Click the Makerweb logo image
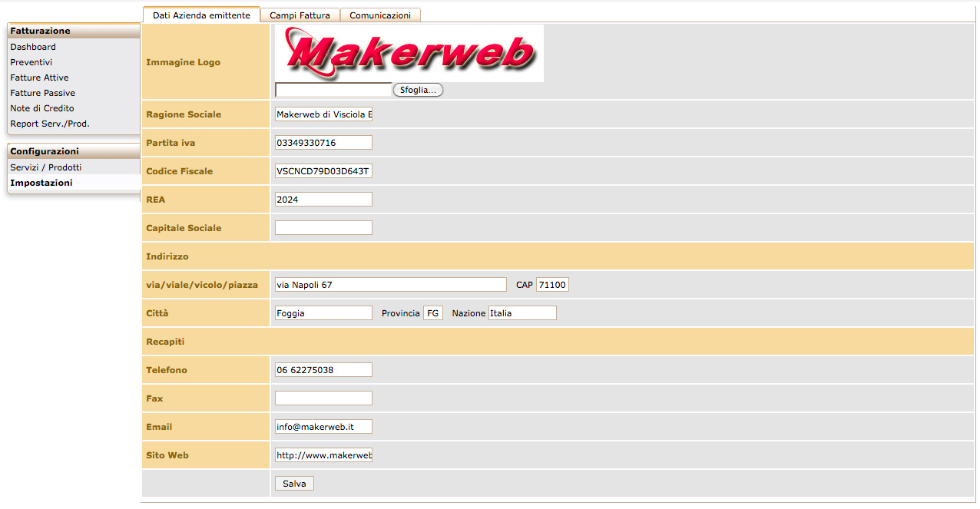 pyautogui.click(x=409, y=53)
